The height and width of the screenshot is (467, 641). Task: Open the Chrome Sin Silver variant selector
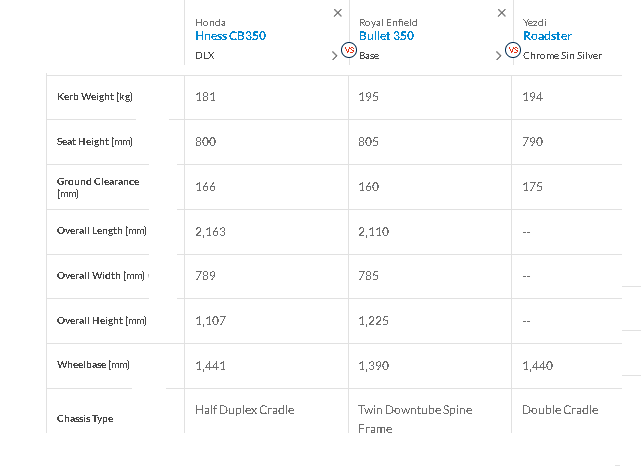562,56
